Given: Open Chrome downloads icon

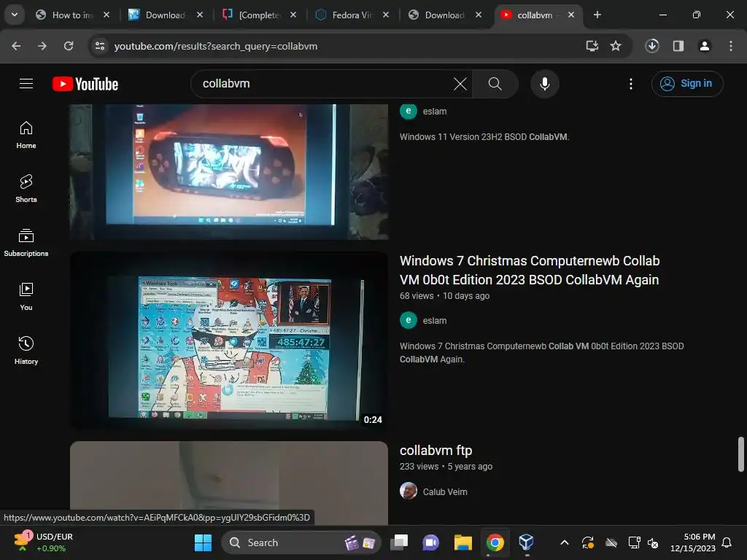Looking at the screenshot, I should coord(652,46).
